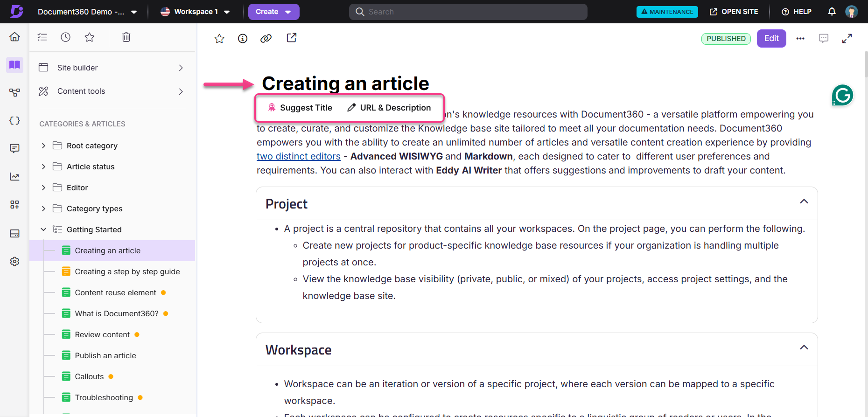
Task: Open the Create dropdown button
Action: (273, 12)
